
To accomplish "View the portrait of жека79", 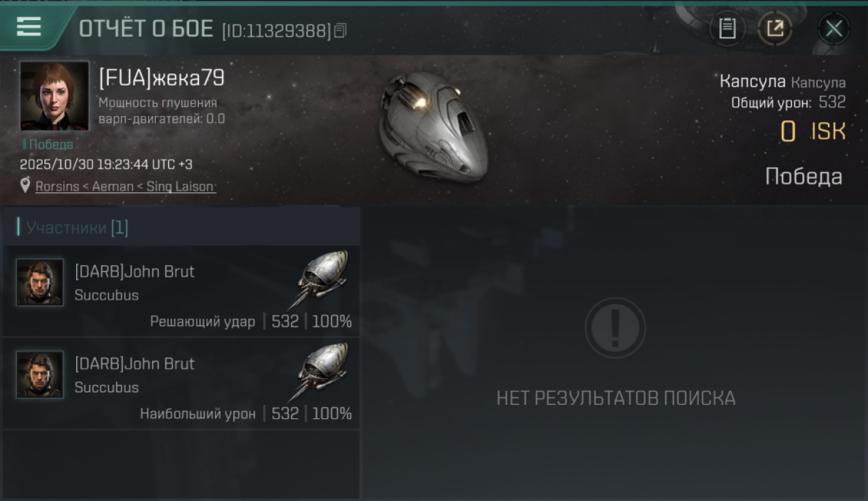I will 54,96.
